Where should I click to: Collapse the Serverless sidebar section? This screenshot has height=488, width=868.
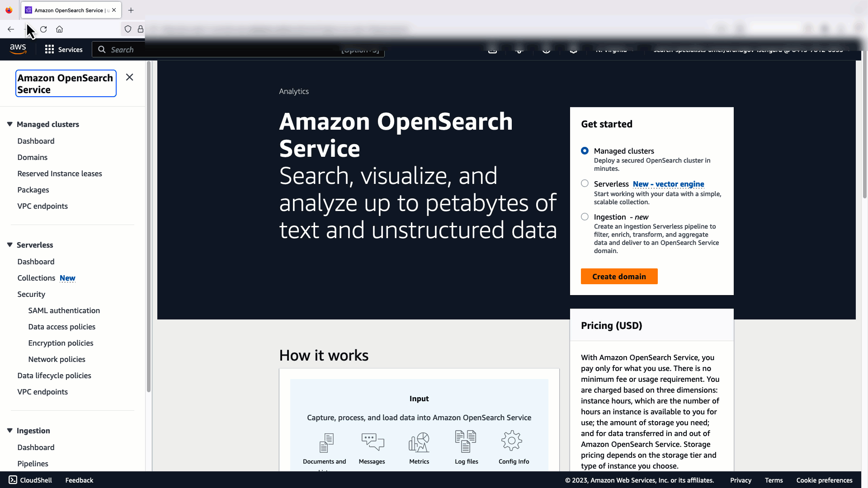pyautogui.click(x=9, y=245)
